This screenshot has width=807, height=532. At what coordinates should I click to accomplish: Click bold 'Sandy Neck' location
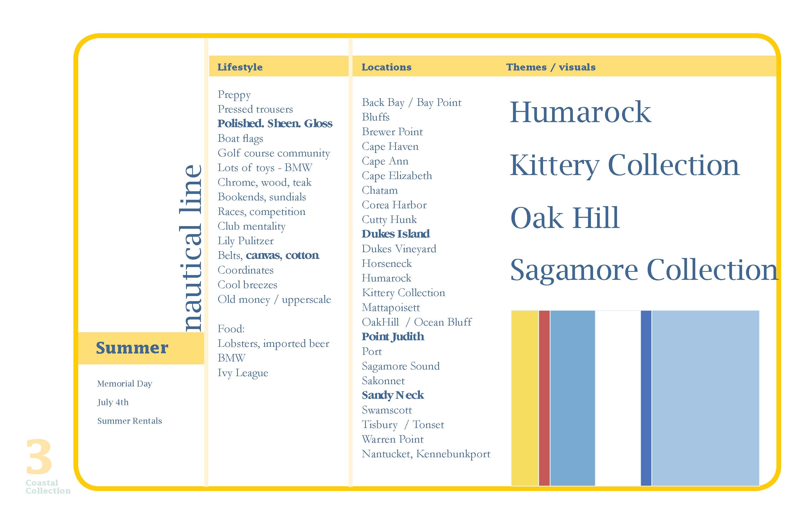(393, 396)
